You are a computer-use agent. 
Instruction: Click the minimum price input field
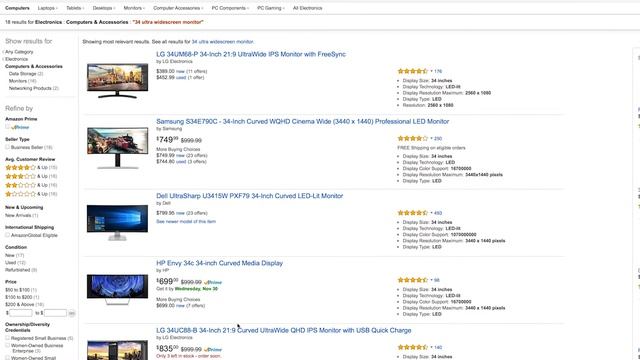(x=20, y=313)
